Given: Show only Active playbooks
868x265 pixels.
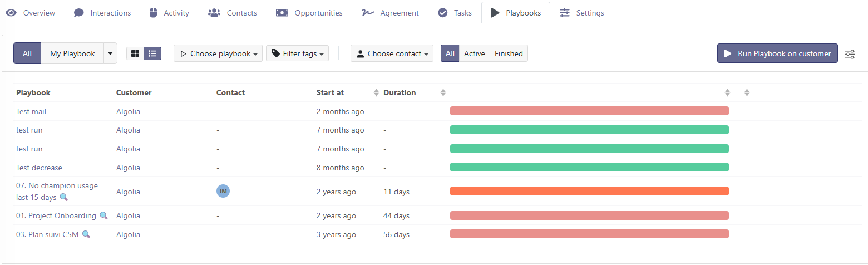Looking at the screenshot, I should click(474, 53).
